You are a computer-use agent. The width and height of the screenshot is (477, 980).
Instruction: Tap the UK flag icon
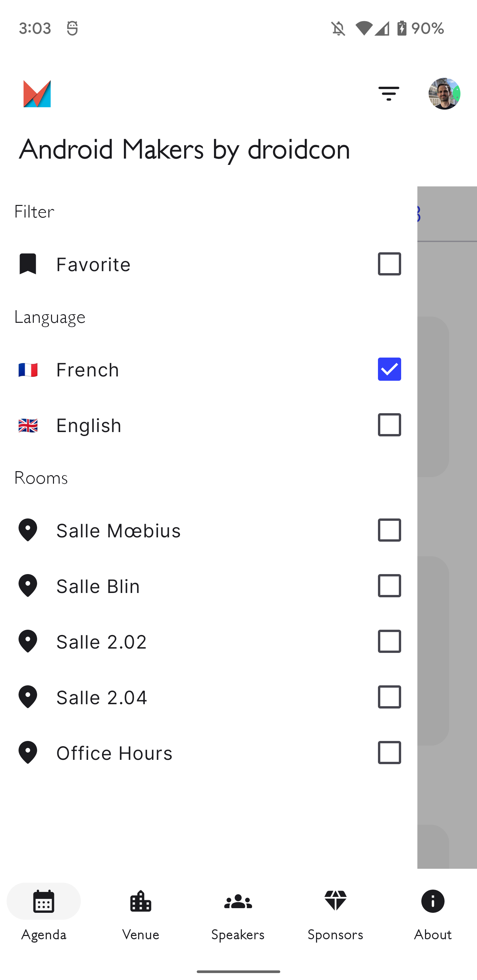[x=28, y=425]
